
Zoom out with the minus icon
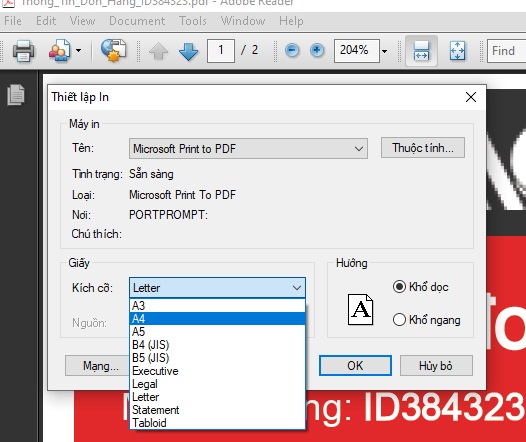tap(292, 51)
